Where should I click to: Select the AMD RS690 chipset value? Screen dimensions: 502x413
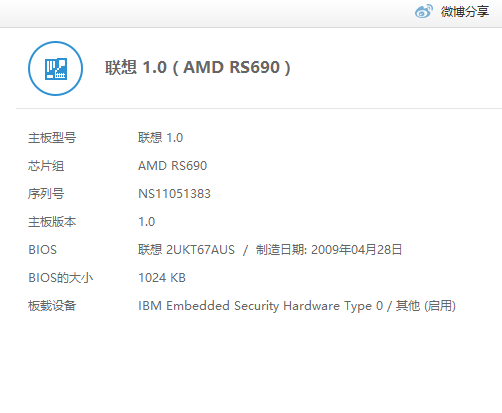pyautogui.click(x=173, y=166)
